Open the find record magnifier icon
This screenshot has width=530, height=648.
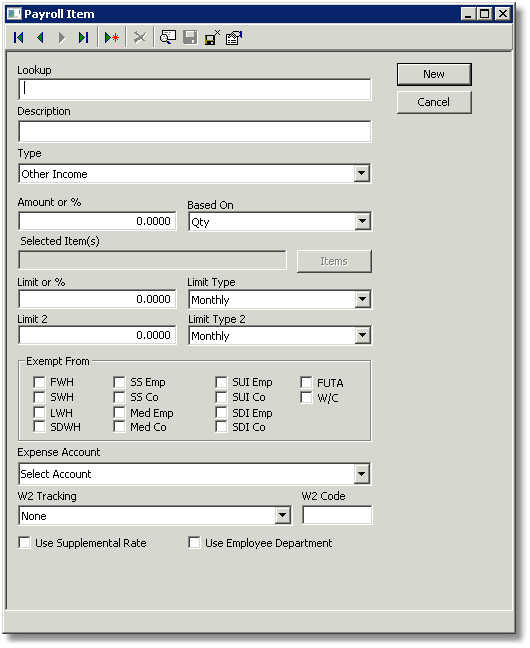coord(167,38)
